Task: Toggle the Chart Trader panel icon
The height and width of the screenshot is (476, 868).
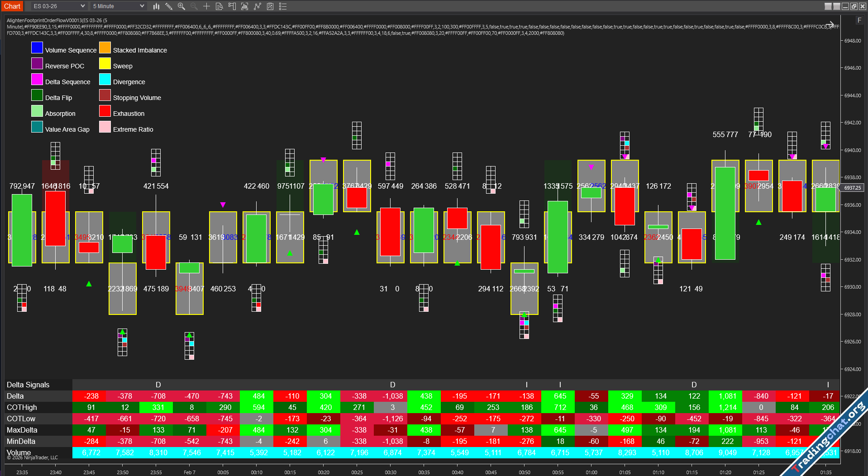Action: point(232,6)
